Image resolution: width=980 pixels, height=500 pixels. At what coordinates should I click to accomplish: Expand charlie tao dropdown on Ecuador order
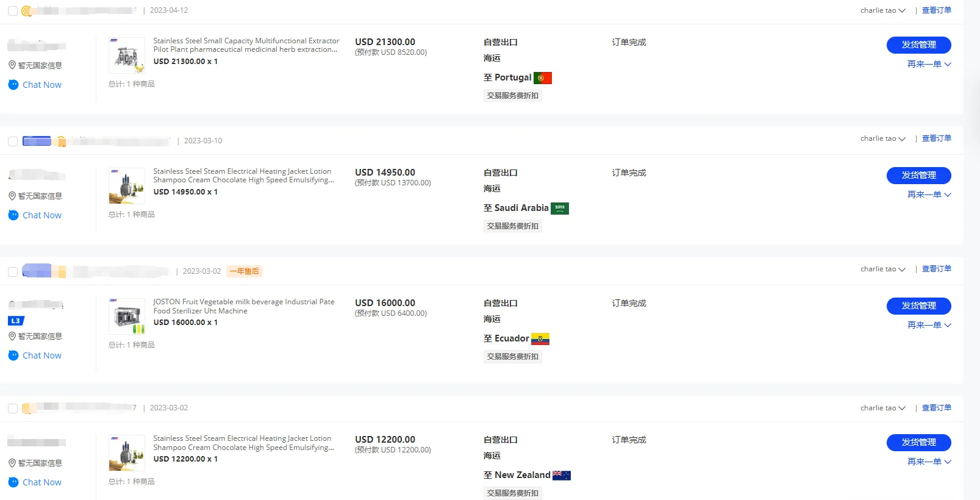(883, 269)
